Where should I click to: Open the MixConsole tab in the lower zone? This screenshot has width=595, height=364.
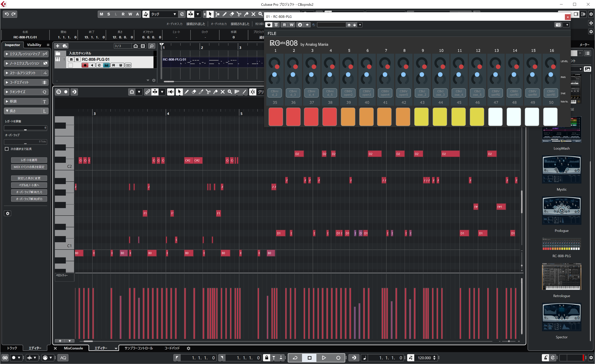[73, 348]
